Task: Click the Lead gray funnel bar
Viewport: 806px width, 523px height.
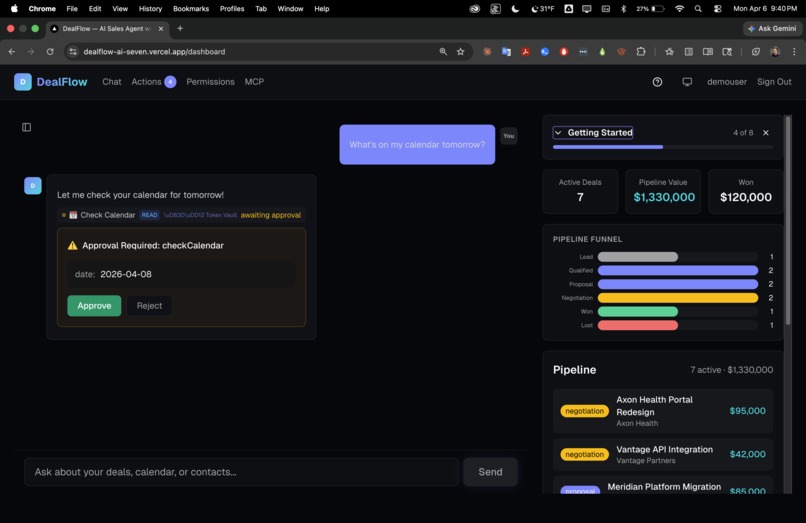Action: (637, 257)
